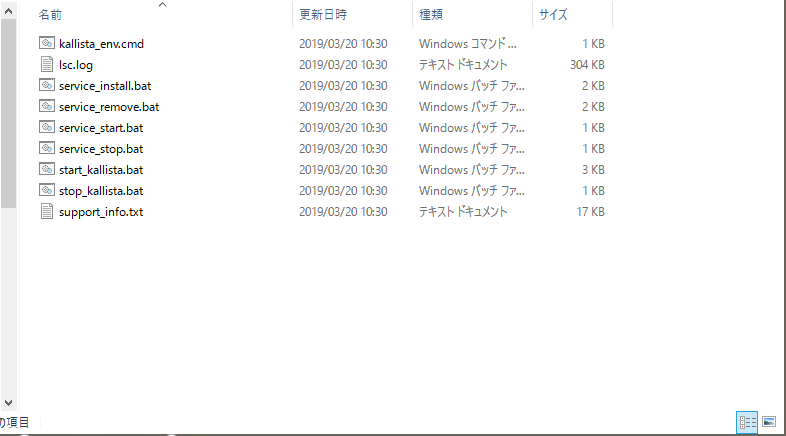The image size is (786, 436).
Task: Select the stop_kallista.bat file name
Action: 101,191
